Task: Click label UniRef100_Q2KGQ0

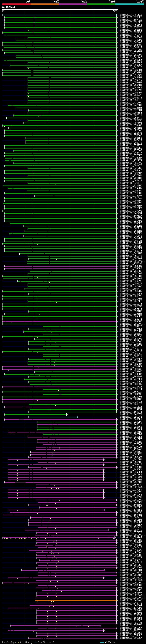Action: pos(131,342)
